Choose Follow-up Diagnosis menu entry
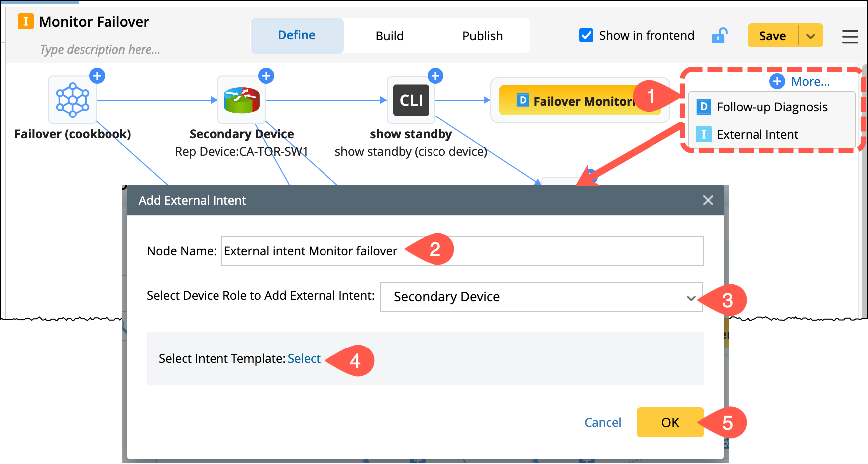The image size is (868, 464). 771,107
